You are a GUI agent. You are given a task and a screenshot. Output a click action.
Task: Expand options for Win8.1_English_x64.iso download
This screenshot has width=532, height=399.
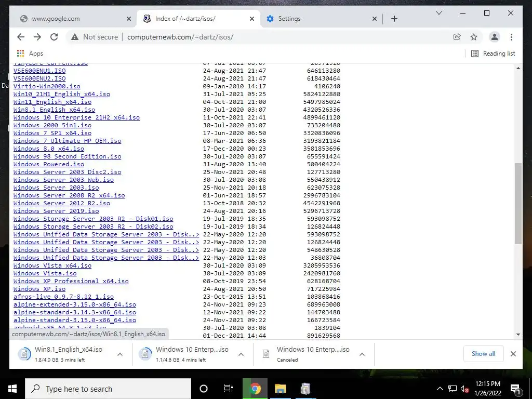click(120, 354)
